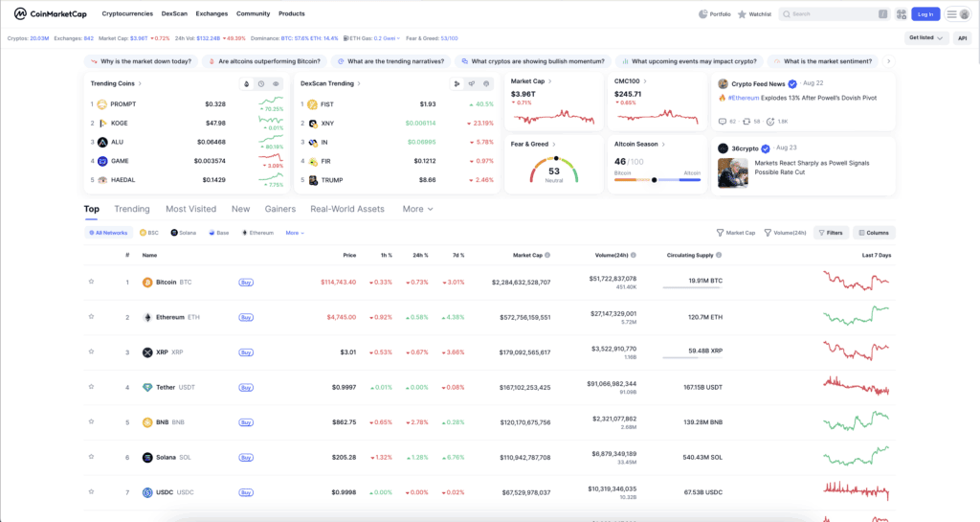The image size is (980, 522).
Task: Expand the More tab dropdown
Action: (x=418, y=209)
